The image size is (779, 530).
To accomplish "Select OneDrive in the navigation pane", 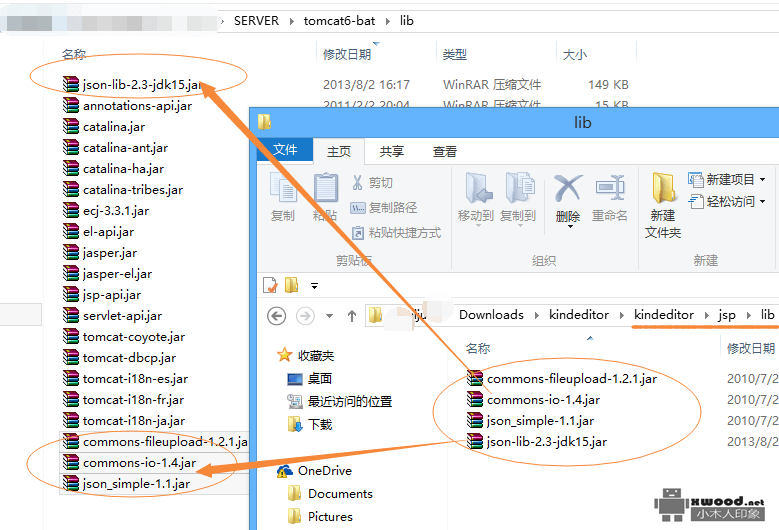I will [324, 470].
